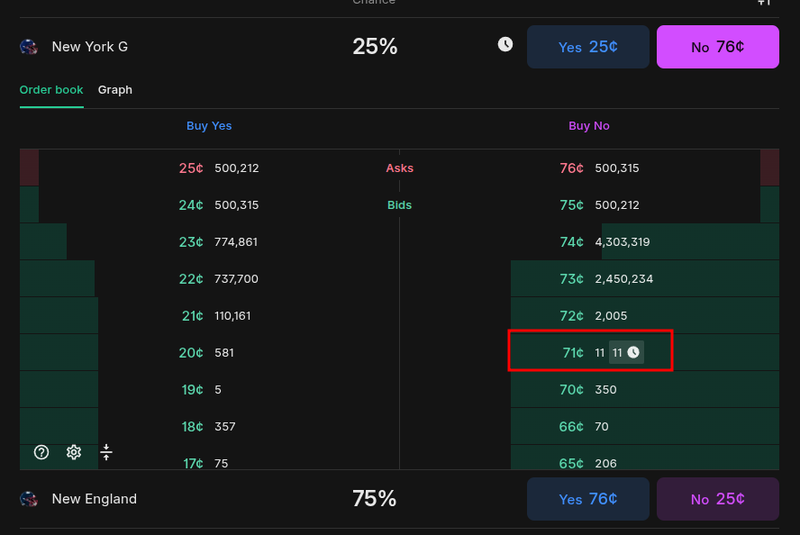Open order book help question-mark icon
This screenshot has height=535, width=800.
41,452
